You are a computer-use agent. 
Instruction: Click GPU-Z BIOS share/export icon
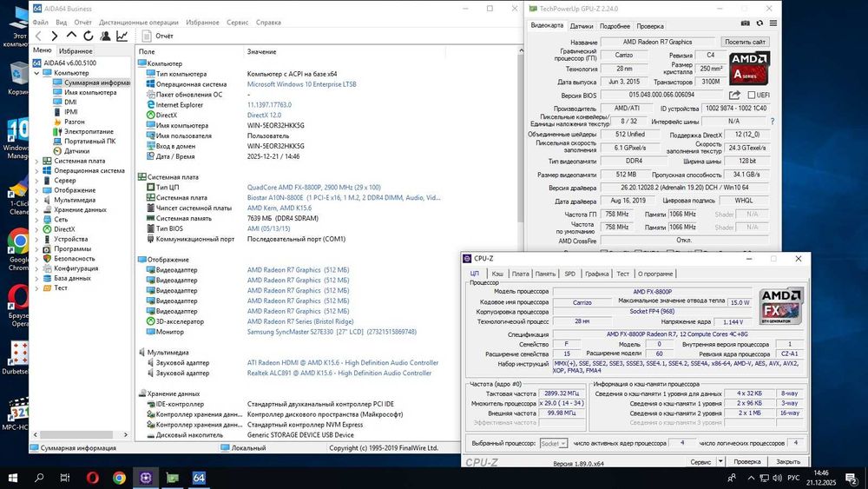tap(734, 96)
